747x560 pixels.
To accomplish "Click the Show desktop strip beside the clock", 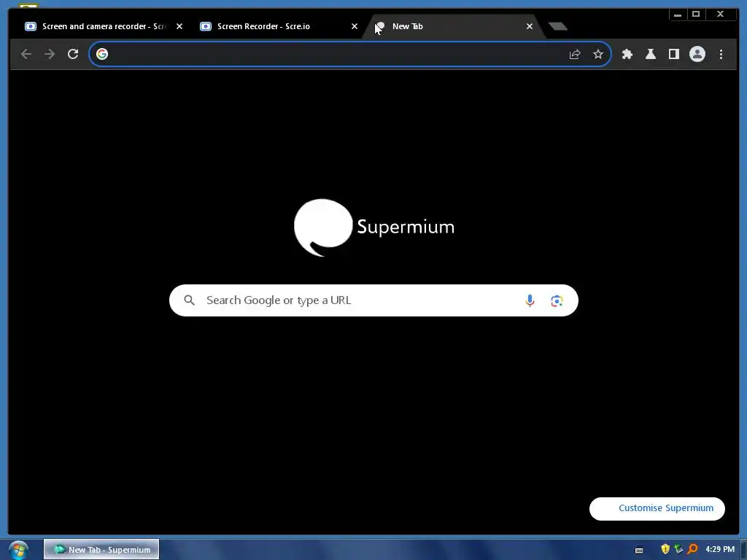I will pyautogui.click(x=743, y=550).
